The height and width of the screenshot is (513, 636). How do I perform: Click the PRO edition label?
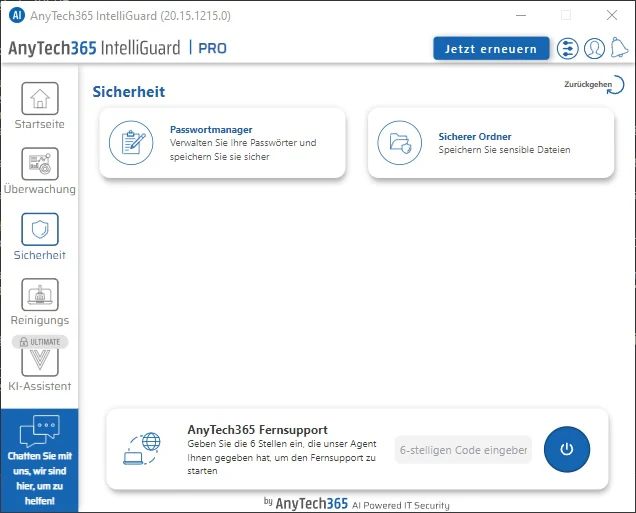[212, 48]
